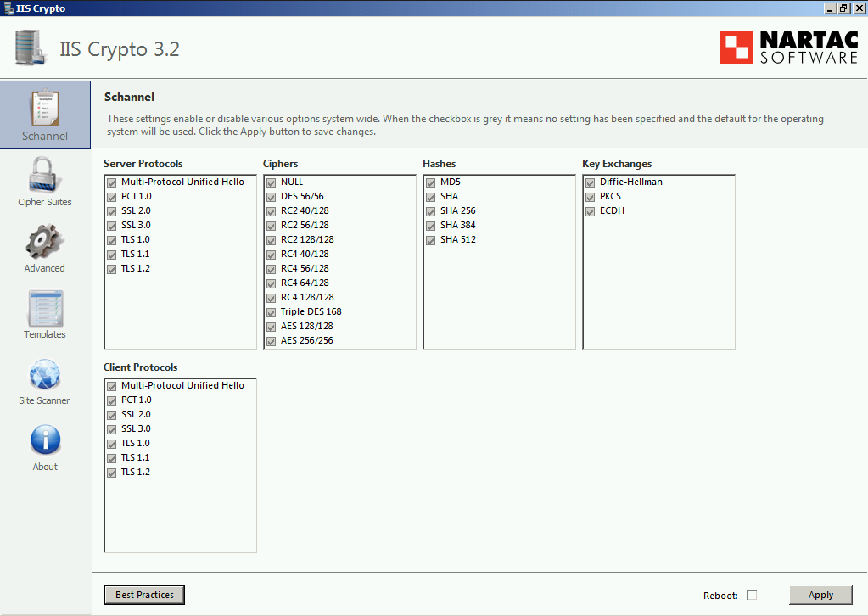Click the Ciphers heading
This screenshot has width=868, height=616.
pyautogui.click(x=281, y=164)
